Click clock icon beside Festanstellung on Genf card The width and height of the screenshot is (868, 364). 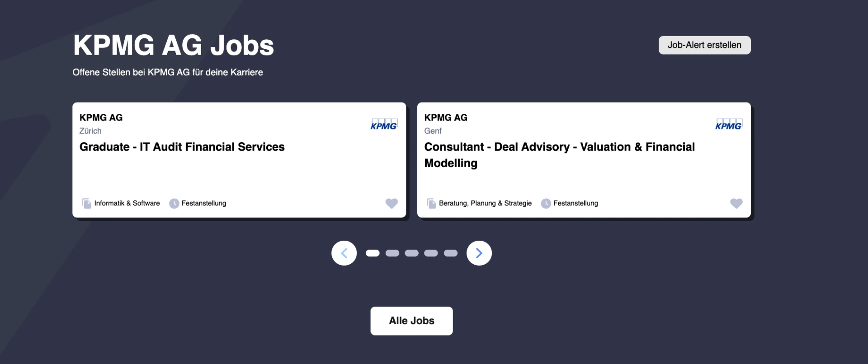click(x=546, y=203)
